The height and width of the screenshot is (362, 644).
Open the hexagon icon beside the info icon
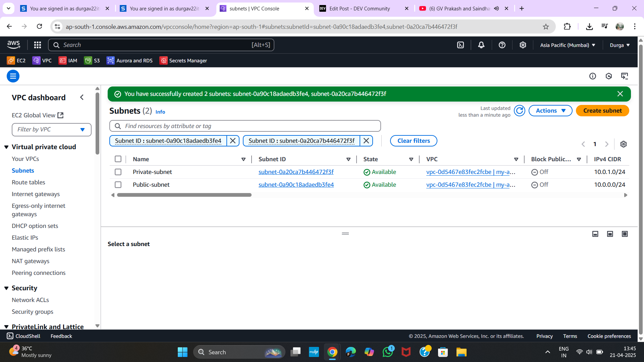609,76
